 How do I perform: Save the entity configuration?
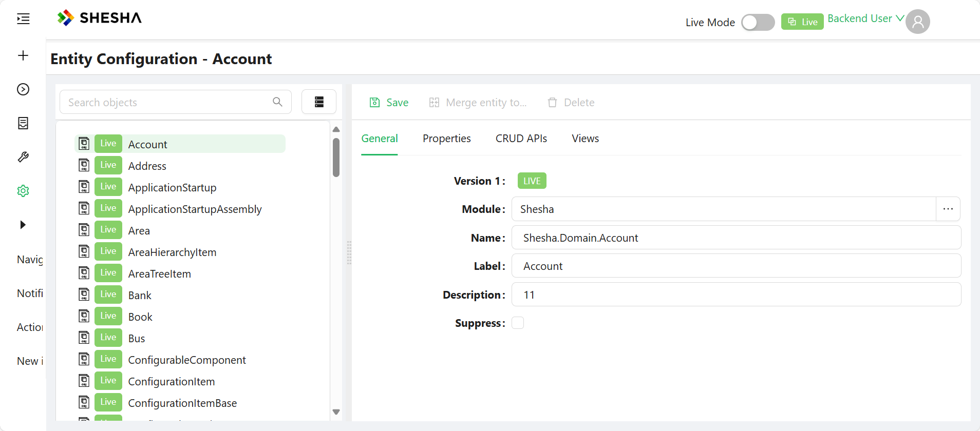click(389, 103)
